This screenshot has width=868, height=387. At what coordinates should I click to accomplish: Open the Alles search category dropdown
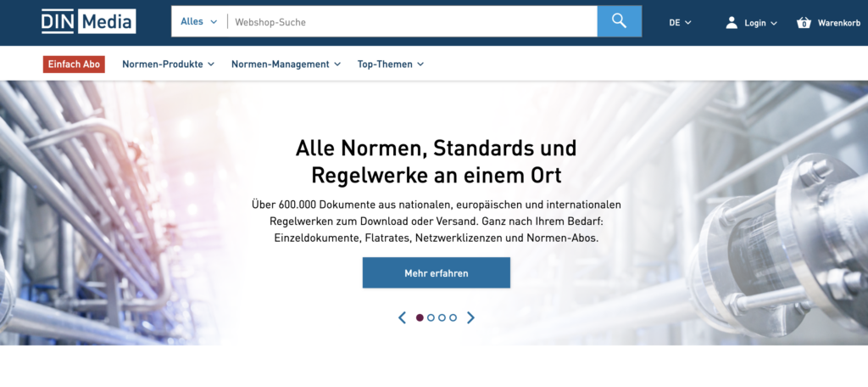click(x=198, y=21)
